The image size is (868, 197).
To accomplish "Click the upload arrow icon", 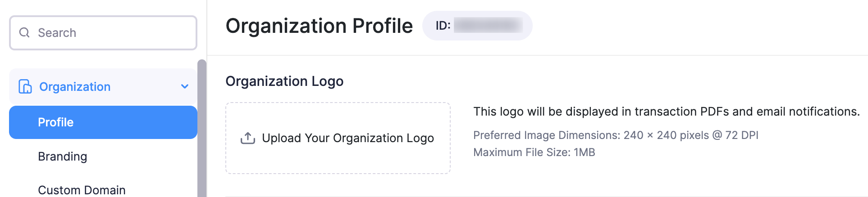I will [x=248, y=138].
